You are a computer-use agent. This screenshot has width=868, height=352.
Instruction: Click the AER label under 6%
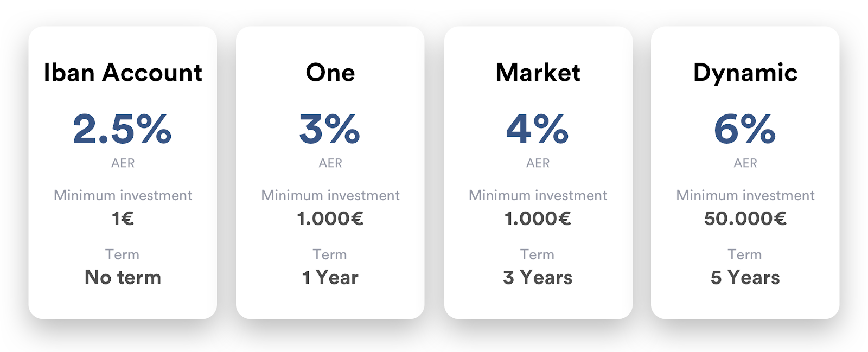pyautogui.click(x=745, y=163)
